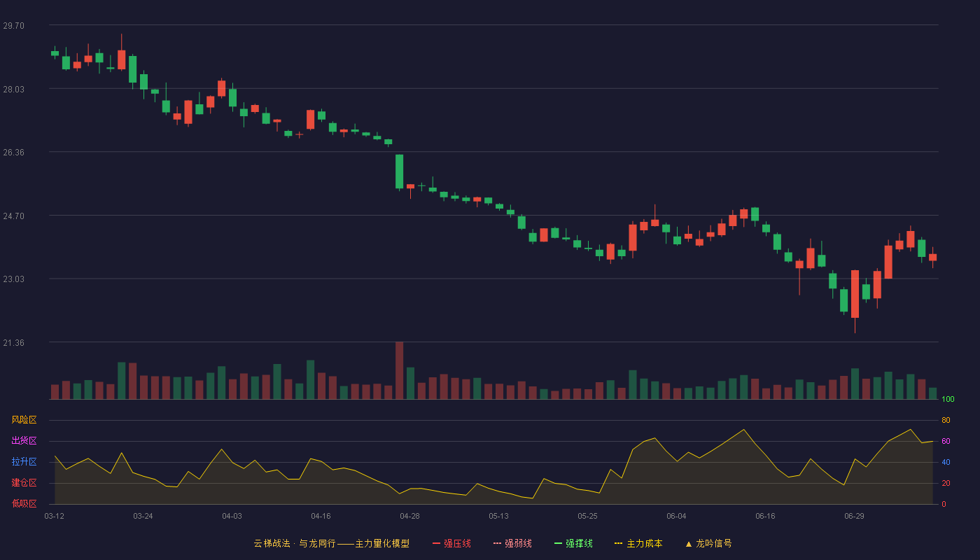Hide the 主力成本 series via legend text

644,543
